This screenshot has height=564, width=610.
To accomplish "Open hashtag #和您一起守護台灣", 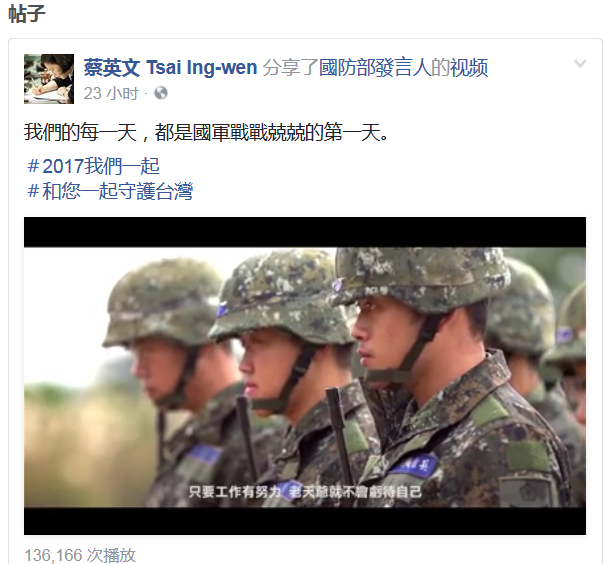I will pos(110,191).
